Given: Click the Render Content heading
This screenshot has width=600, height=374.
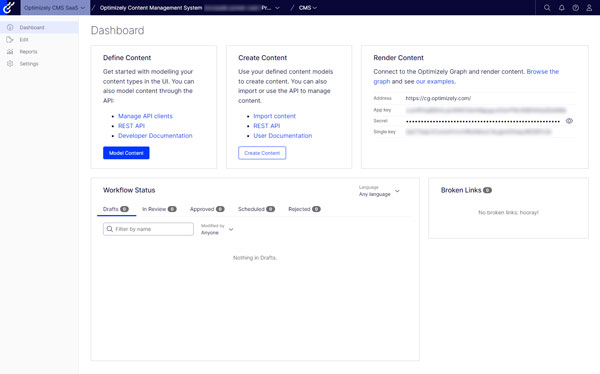Looking at the screenshot, I should [x=398, y=58].
